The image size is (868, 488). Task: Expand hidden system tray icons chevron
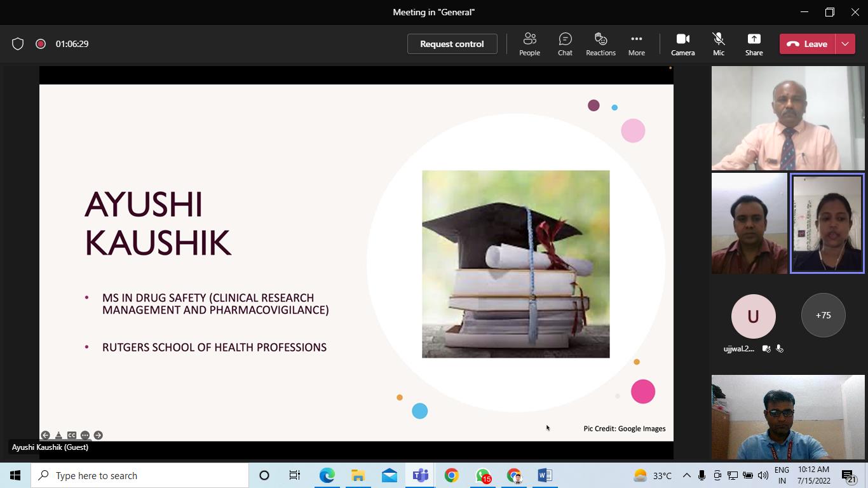click(686, 475)
